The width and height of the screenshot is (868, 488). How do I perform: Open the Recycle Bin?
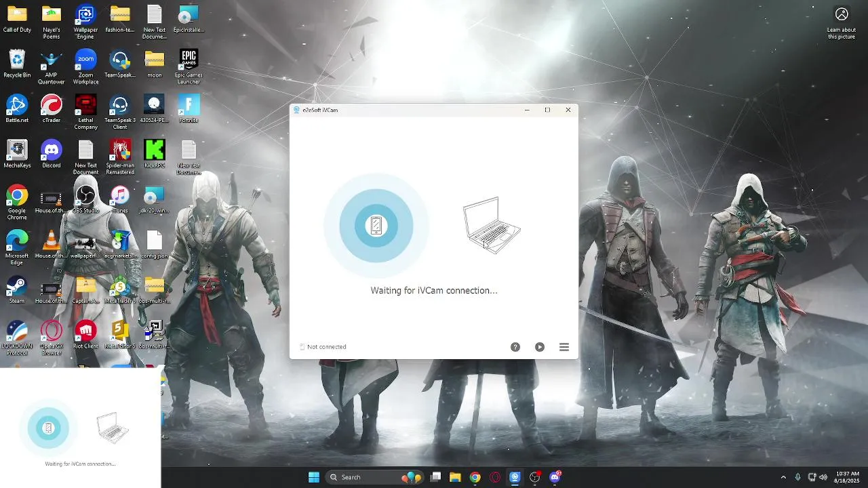tap(17, 64)
